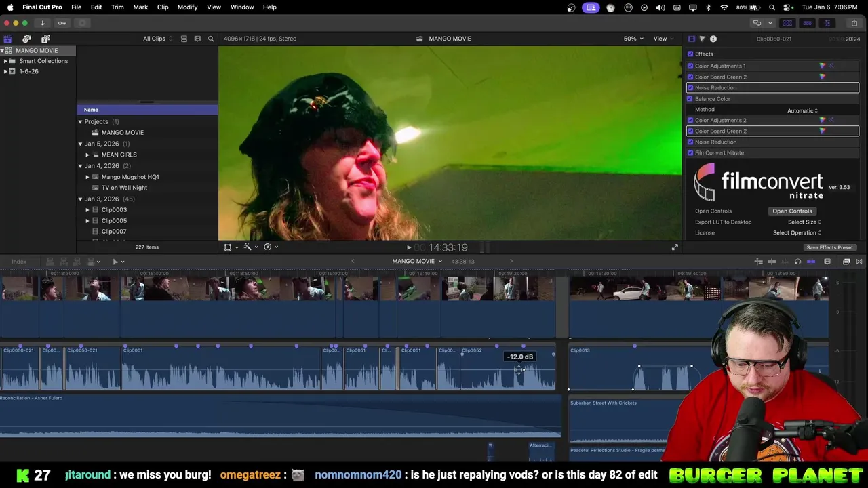Open the Modify menu
Image resolution: width=868 pixels, height=488 pixels.
tap(187, 7)
